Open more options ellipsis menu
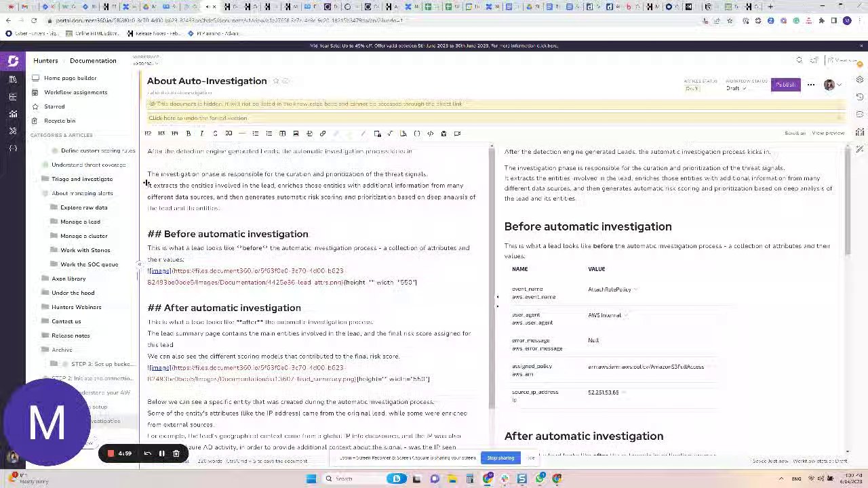 (x=811, y=85)
